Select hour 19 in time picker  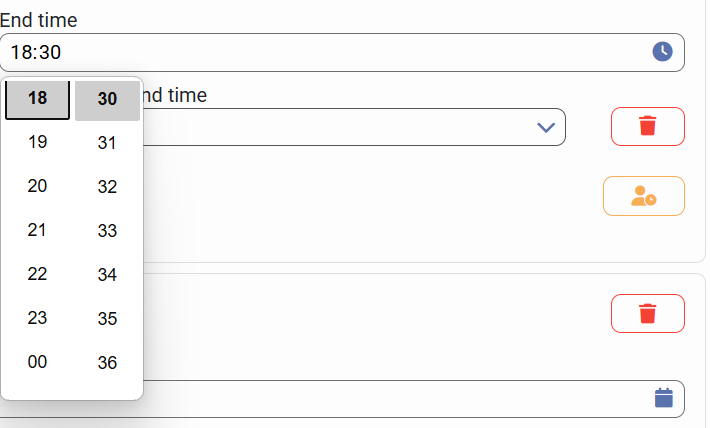37,142
